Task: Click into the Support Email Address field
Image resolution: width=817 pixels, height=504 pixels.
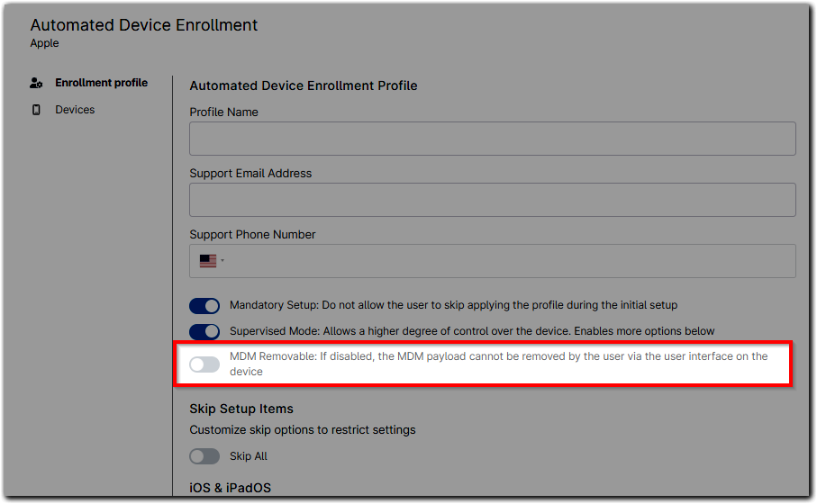Action: click(492, 200)
